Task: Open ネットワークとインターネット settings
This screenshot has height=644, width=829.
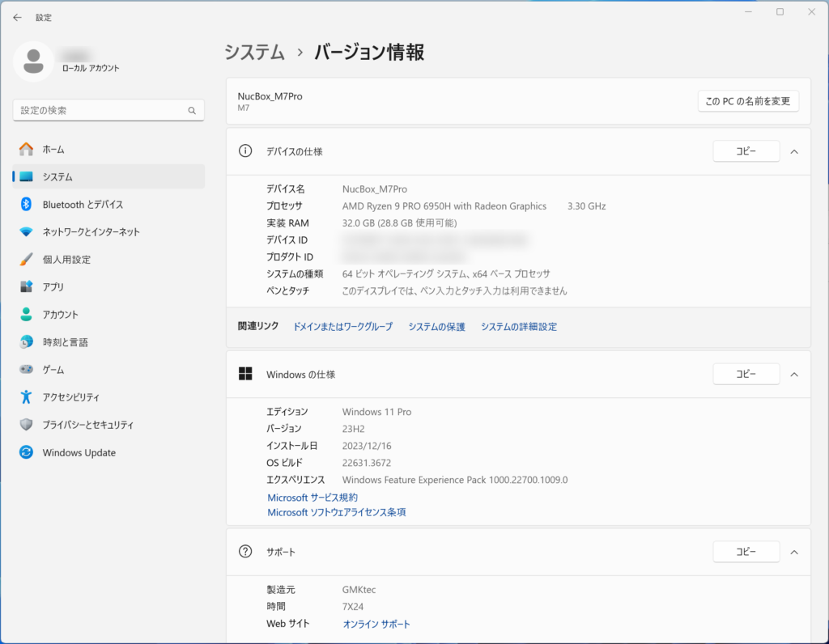Action: point(108,232)
